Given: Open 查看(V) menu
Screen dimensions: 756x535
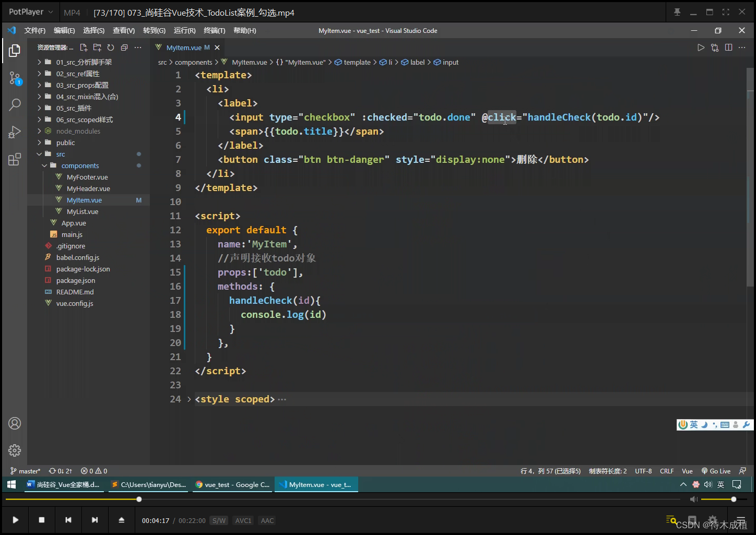Looking at the screenshot, I should click(x=124, y=31).
